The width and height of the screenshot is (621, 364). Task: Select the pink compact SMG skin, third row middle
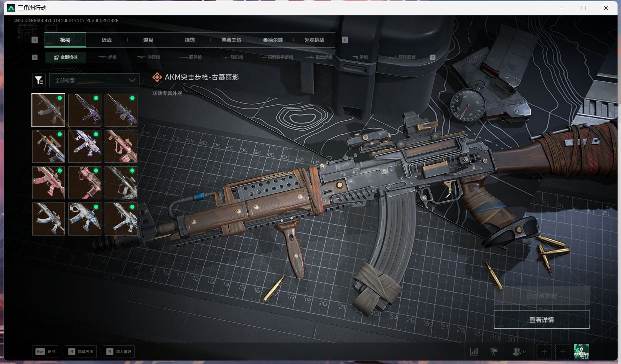click(85, 183)
